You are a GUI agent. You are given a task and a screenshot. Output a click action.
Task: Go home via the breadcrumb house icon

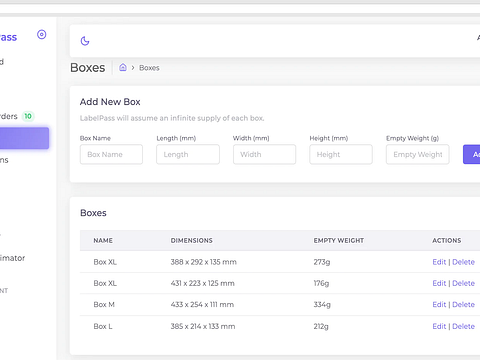click(x=123, y=67)
